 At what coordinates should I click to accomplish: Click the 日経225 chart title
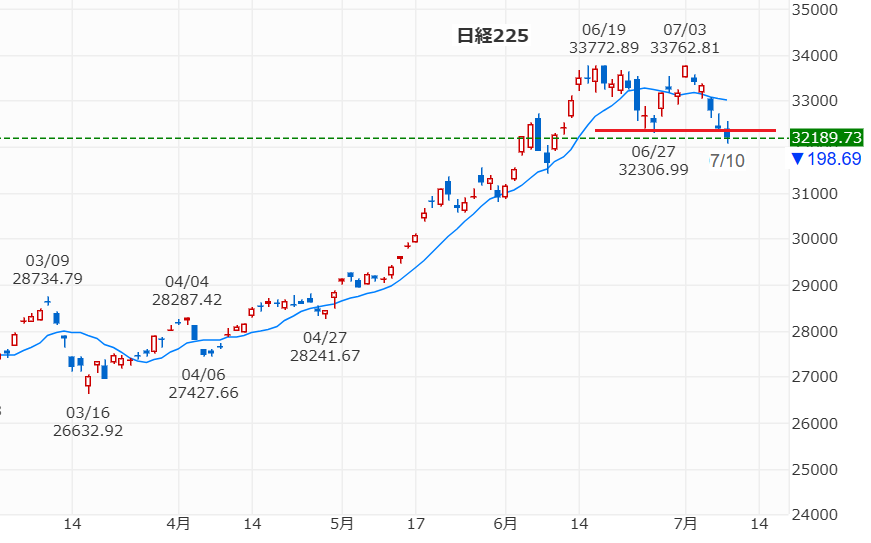pos(492,36)
